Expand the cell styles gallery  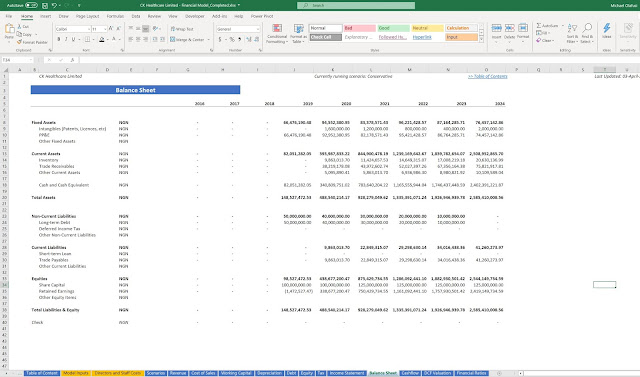point(482,40)
